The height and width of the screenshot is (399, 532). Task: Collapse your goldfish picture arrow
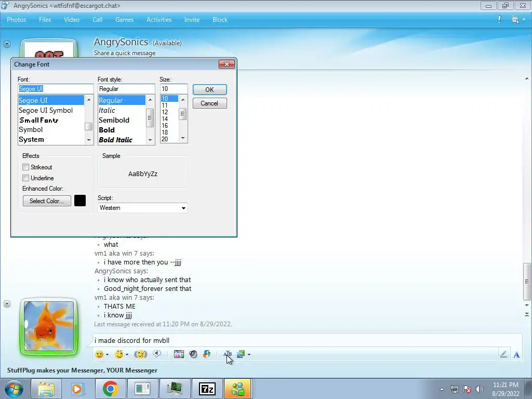pyautogui.click(x=7, y=303)
